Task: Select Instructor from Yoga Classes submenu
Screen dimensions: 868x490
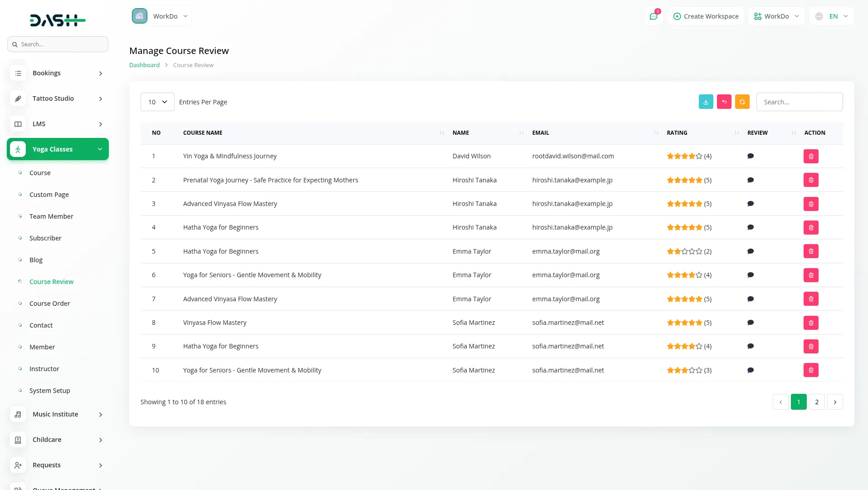Action: pyautogui.click(x=44, y=369)
